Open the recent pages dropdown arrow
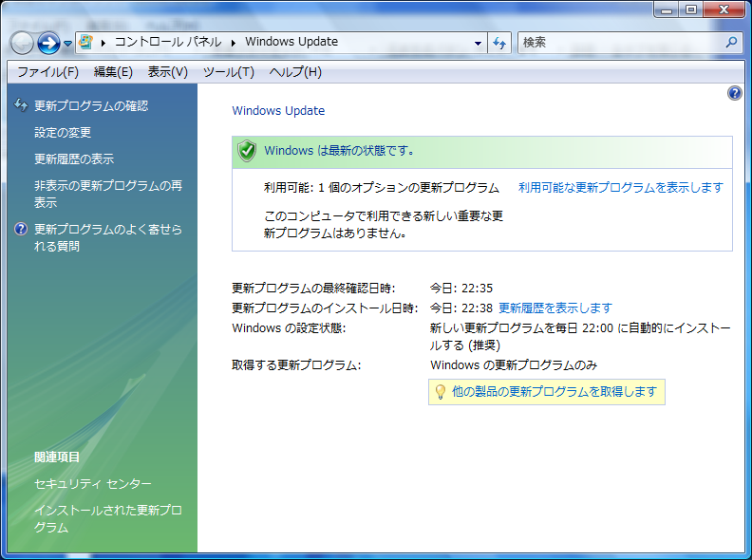752x560 pixels. 67,44
